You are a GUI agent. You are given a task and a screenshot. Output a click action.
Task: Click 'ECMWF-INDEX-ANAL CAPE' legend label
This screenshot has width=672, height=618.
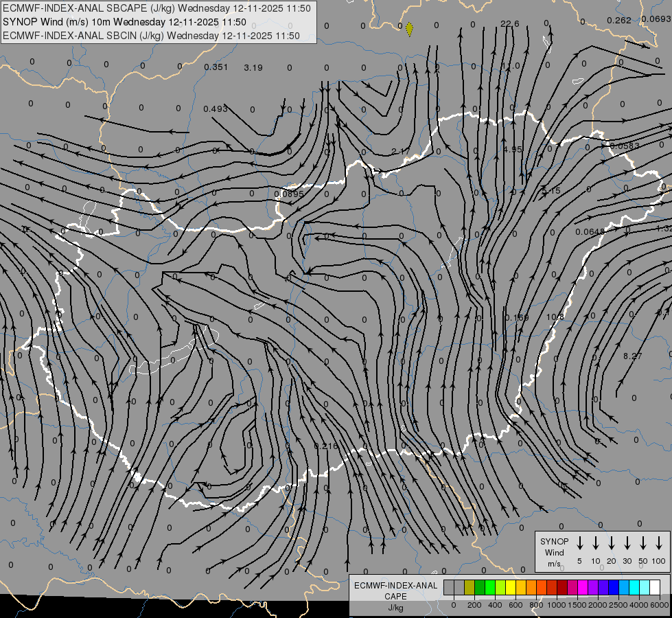[395, 591]
